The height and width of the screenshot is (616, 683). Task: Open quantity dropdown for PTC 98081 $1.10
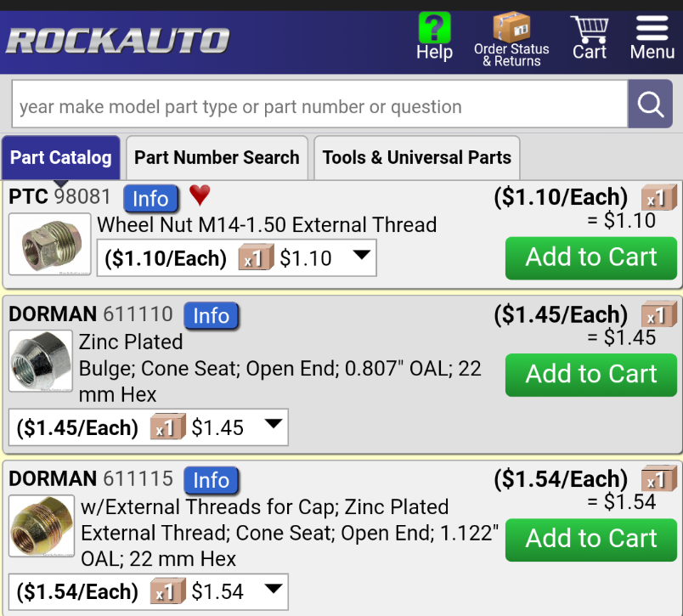point(236,258)
